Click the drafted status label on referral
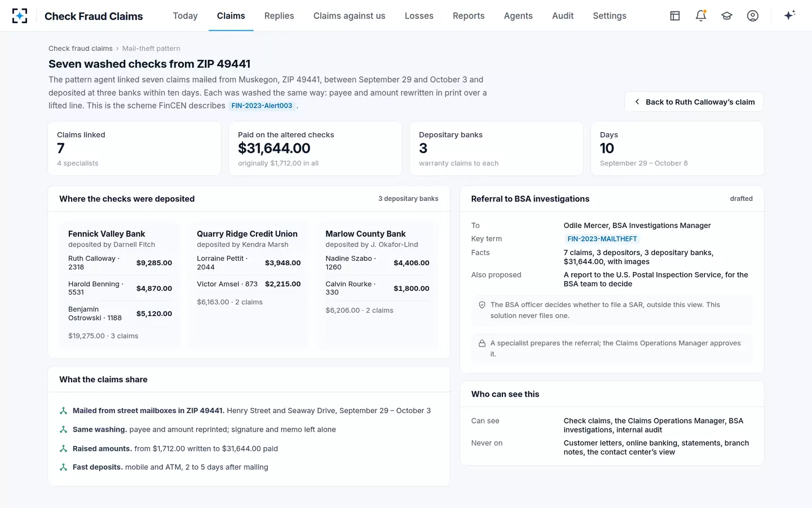Viewport: 812px width, 508px height. [x=741, y=199]
